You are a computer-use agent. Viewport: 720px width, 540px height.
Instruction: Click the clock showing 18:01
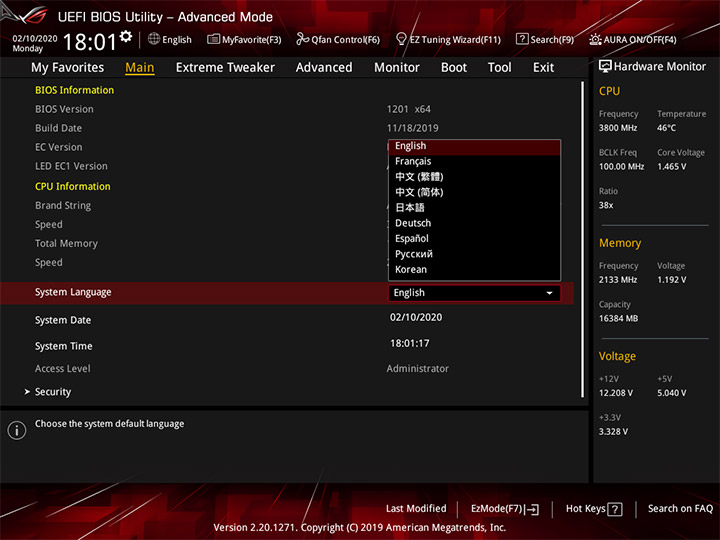[90, 42]
